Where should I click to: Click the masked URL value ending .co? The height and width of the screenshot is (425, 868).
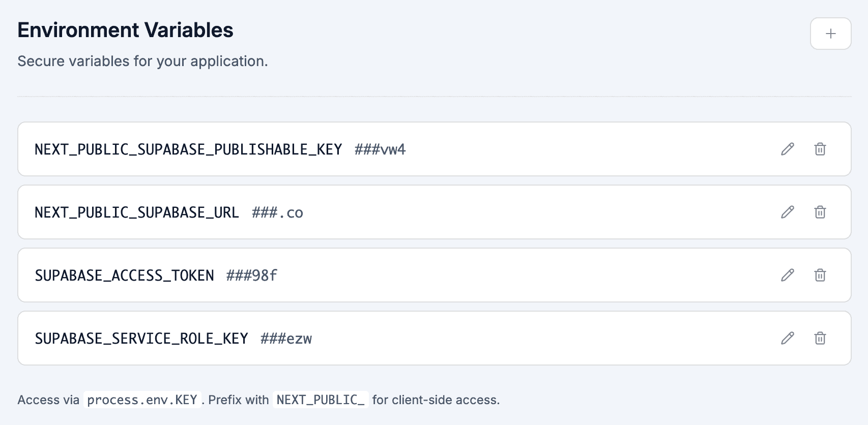tap(277, 212)
